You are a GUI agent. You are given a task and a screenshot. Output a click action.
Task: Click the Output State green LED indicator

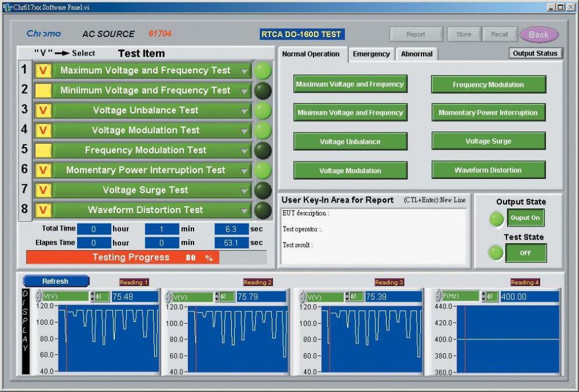point(496,218)
